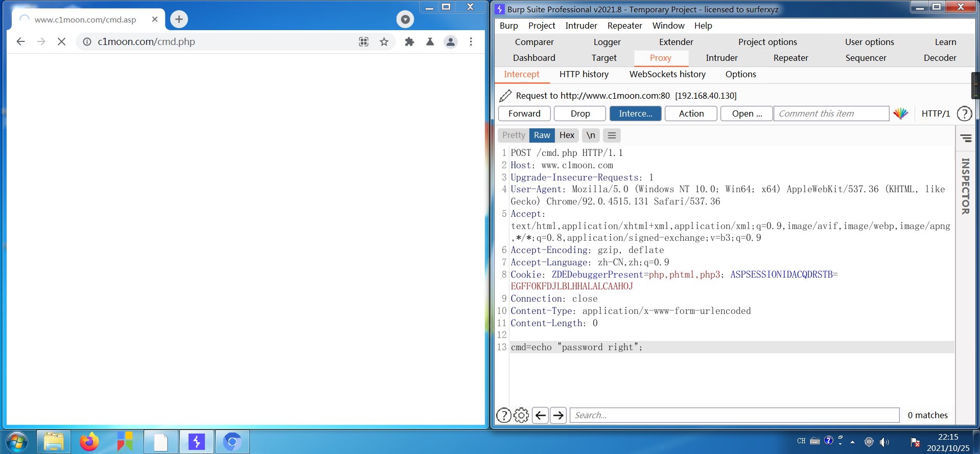Open the message editor hamburger menu
This screenshot has width=980, height=454.
point(612,135)
